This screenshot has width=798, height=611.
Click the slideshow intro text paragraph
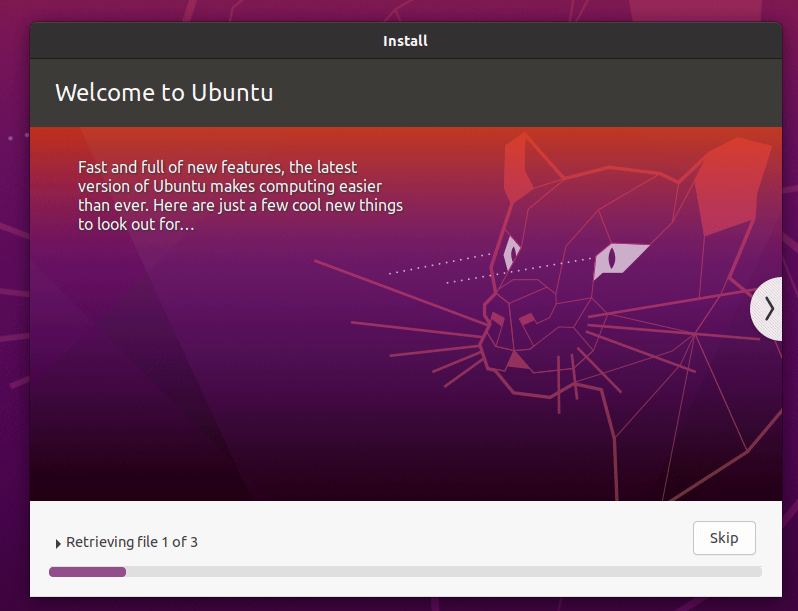240,195
